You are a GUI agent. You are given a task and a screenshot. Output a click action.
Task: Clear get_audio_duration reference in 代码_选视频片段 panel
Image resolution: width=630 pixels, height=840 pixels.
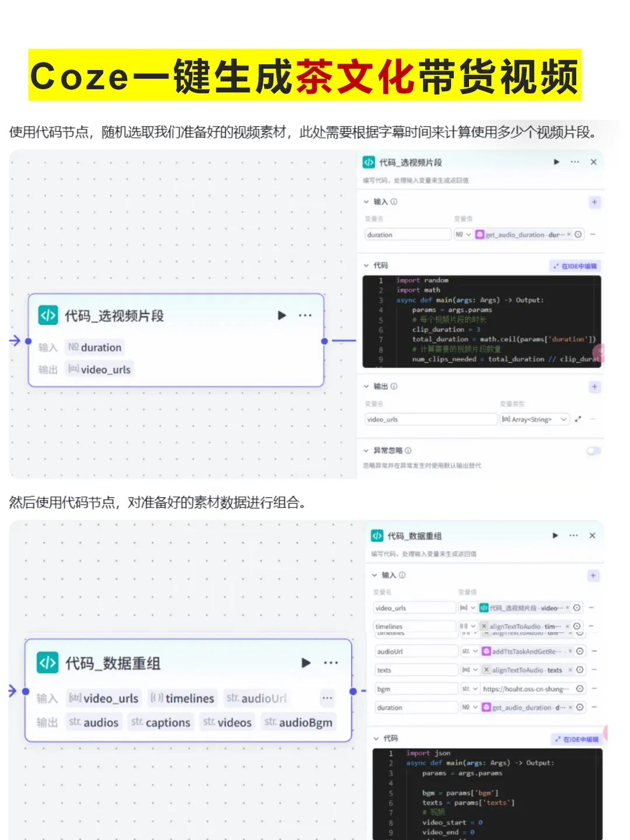click(x=569, y=235)
